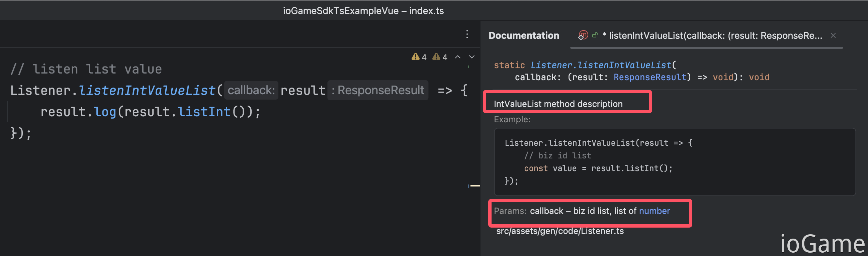Image resolution: width=868 pixels, height=256 pixels.
Task: Follow the ResponseResult link in the doc signature
Action: (x=649, y=77)
